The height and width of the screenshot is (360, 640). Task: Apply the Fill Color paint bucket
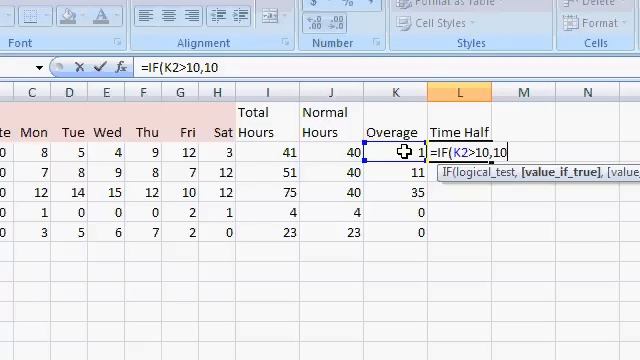[x=68, y=16]
